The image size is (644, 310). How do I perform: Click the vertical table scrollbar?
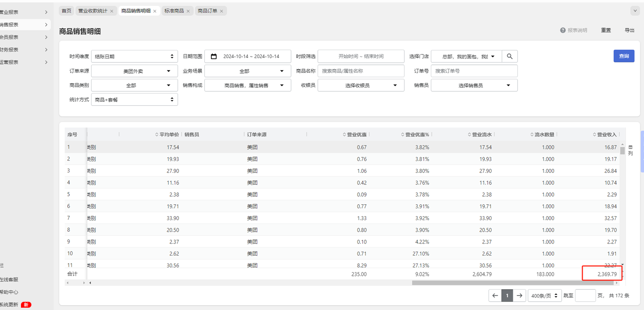tap(622, 151)
